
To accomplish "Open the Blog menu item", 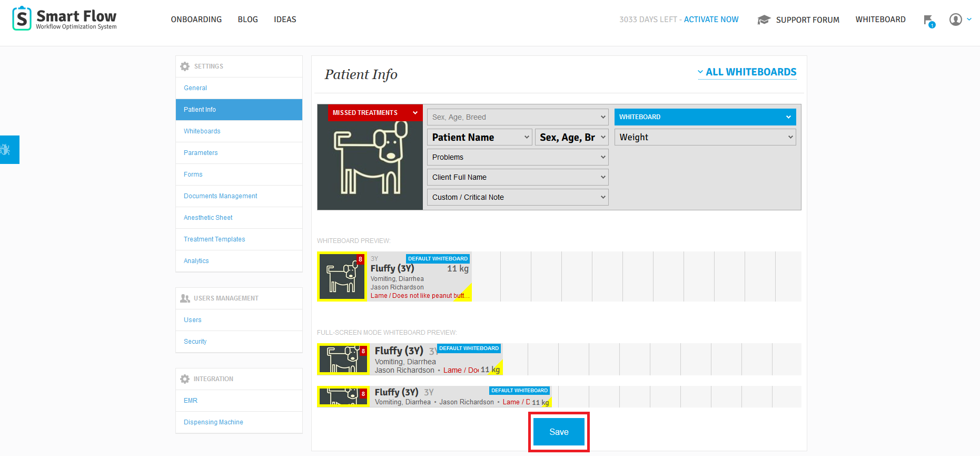I will tap(248, 20).
